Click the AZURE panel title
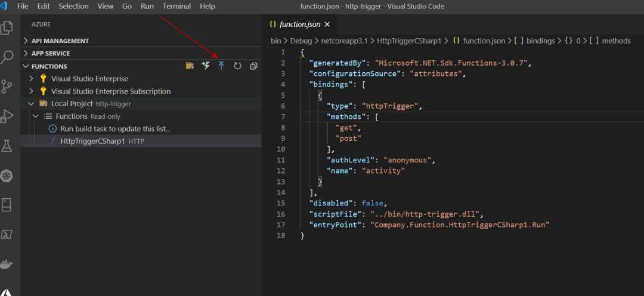644x296 pixels. point(41,24)
